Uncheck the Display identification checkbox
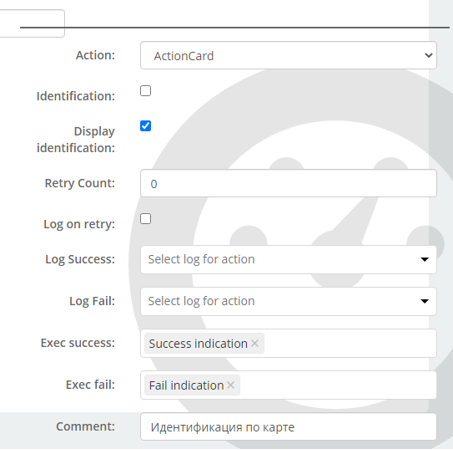 145,126
